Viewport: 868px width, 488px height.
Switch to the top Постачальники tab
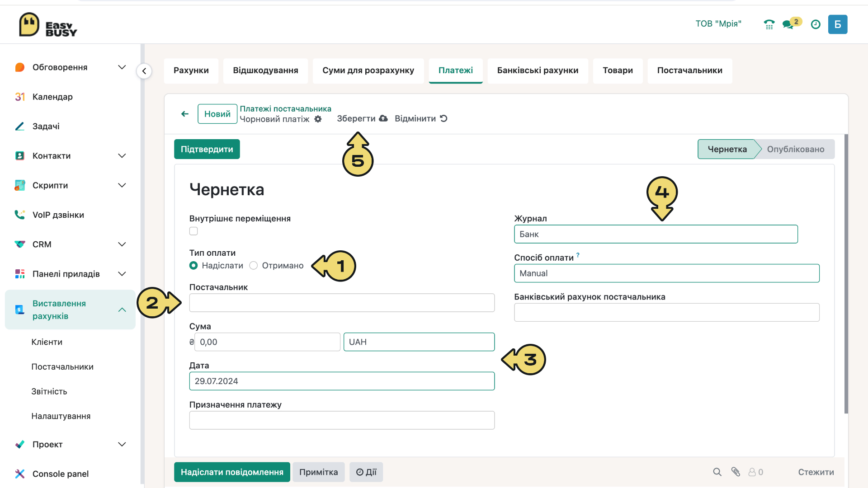click(690, 70)
